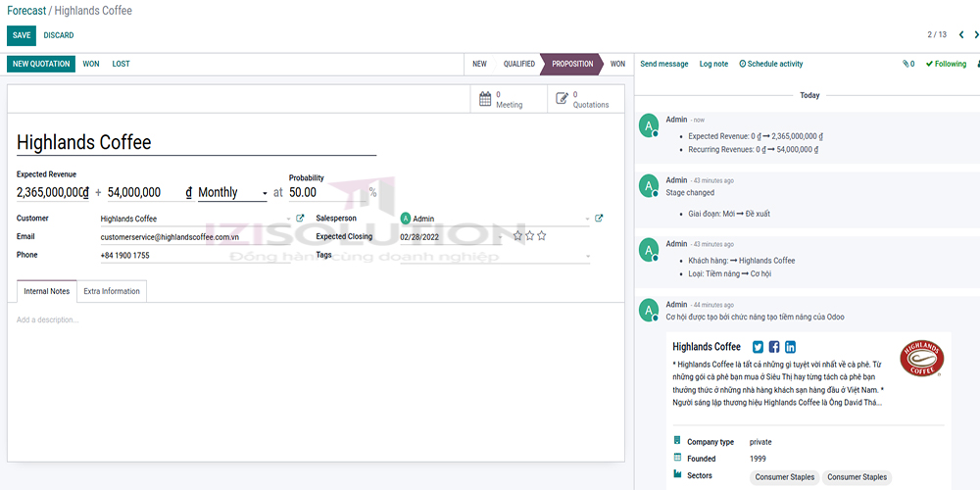Click the attachments paperclip counter

pos(908,64)
